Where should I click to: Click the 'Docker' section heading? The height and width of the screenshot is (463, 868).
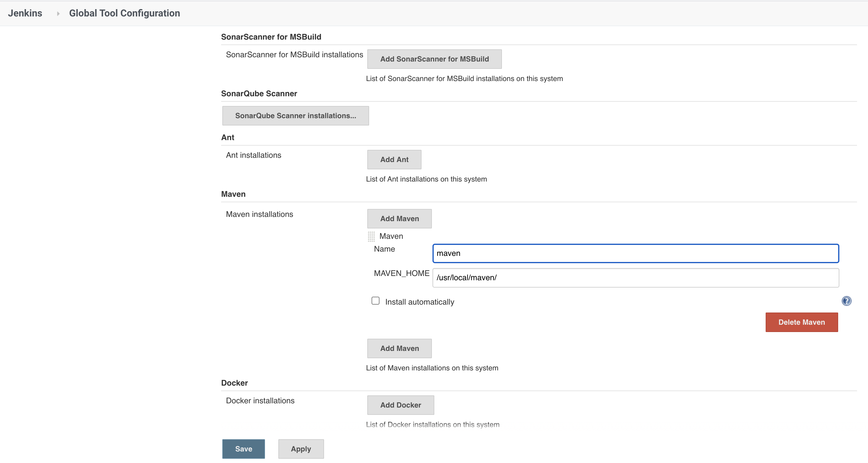(234, 383)
